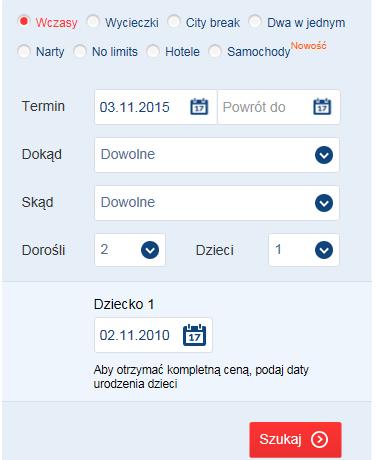The width and height of the screenshot is (376, 460).
Task: Select Samochody radio option
Action: [x=215, y=51]
